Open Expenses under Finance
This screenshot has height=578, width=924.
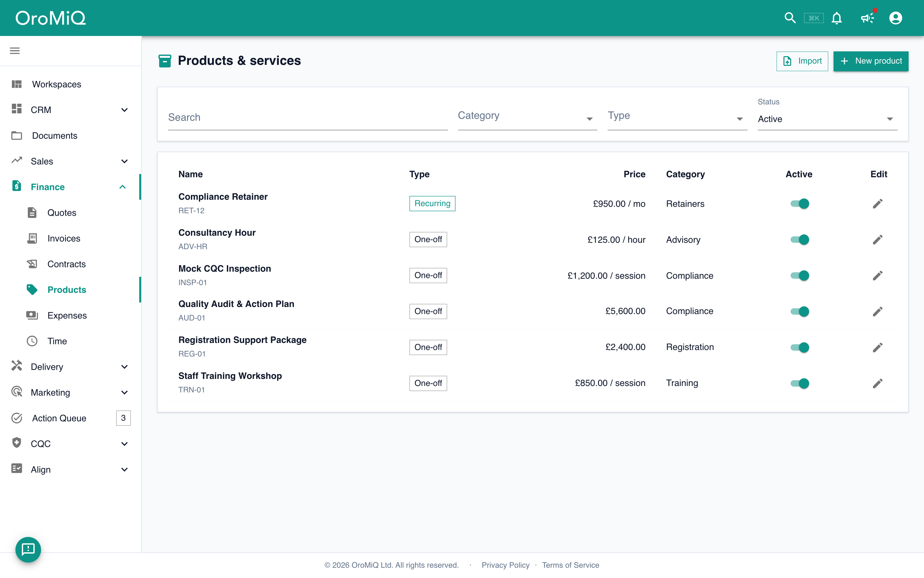coord(71,315)
